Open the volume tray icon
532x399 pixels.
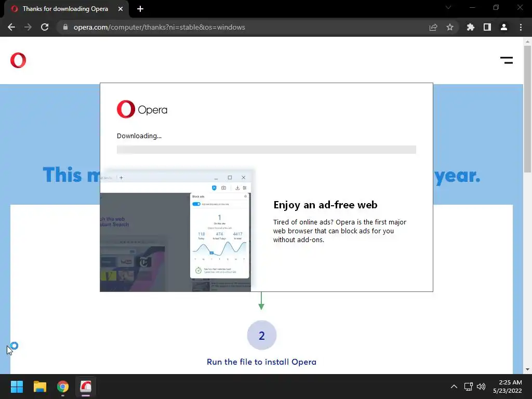tap(481, 387)
